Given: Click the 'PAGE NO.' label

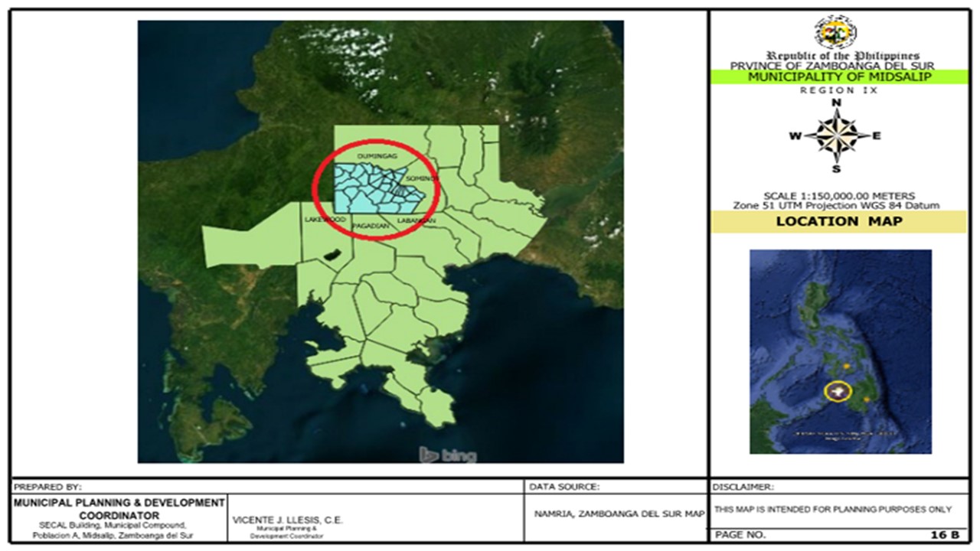Looking at the screenshot, I should click(x=739, y=535).
